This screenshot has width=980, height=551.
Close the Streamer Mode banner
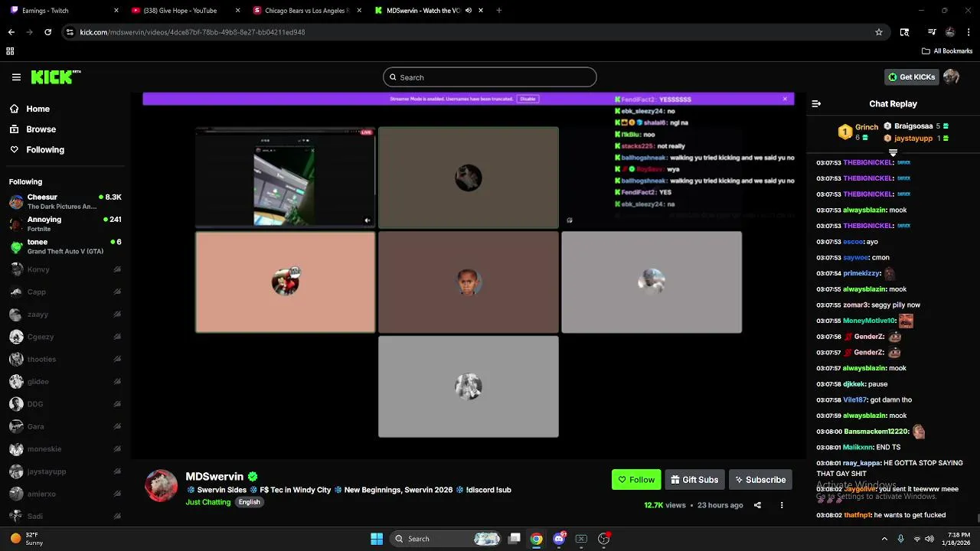[x=785, y=99]
